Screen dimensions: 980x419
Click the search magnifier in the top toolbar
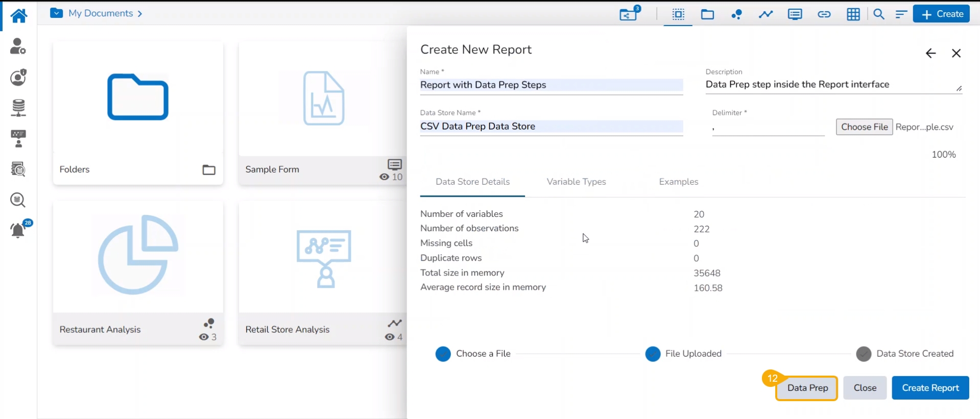click(878, 14)
